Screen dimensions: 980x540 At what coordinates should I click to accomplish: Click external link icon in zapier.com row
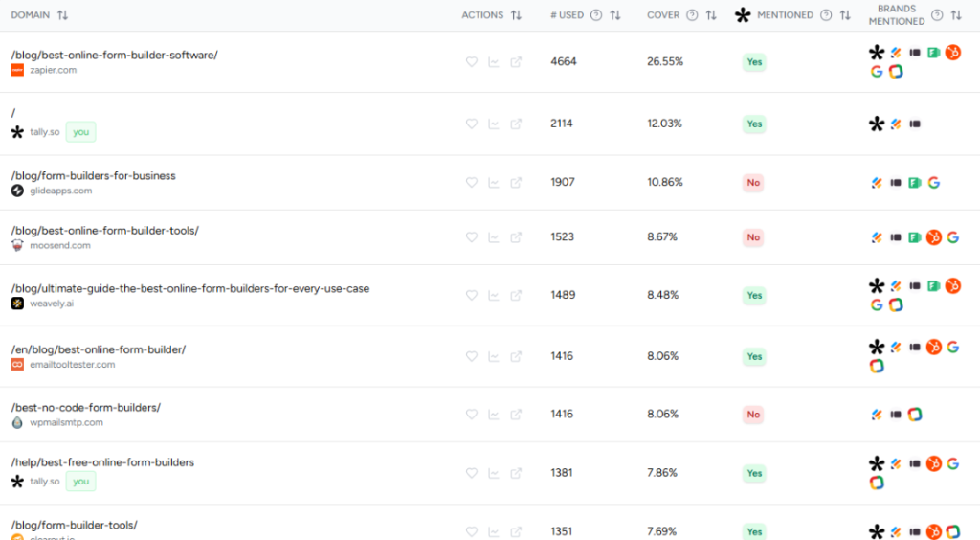click(516, 62)
